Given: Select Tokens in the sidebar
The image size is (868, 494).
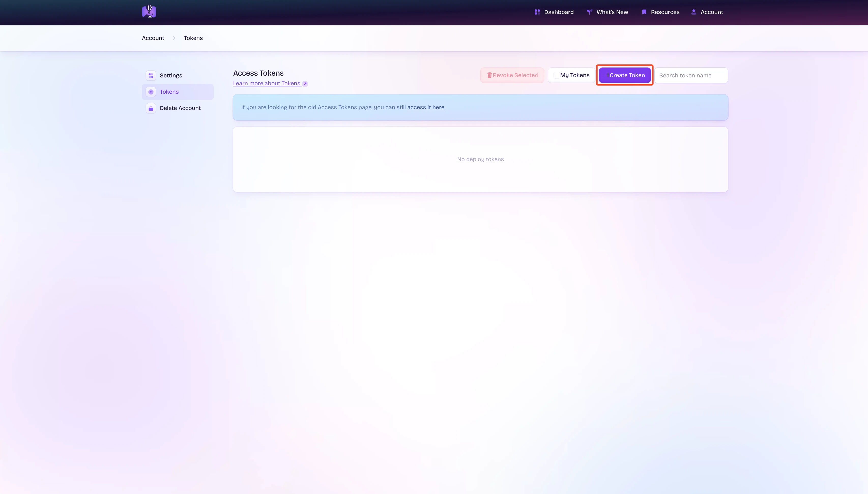Looking at the screenshot, I should click(x=178, y=92).
